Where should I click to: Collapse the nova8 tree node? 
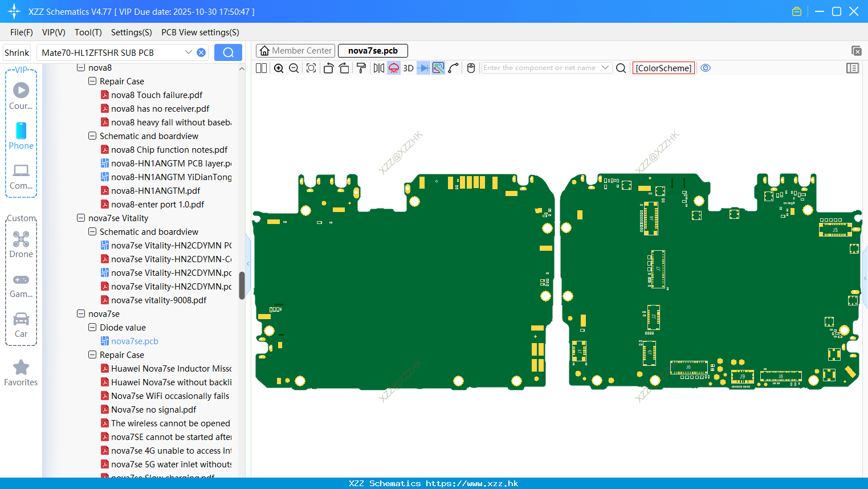(x=81, y=67)
